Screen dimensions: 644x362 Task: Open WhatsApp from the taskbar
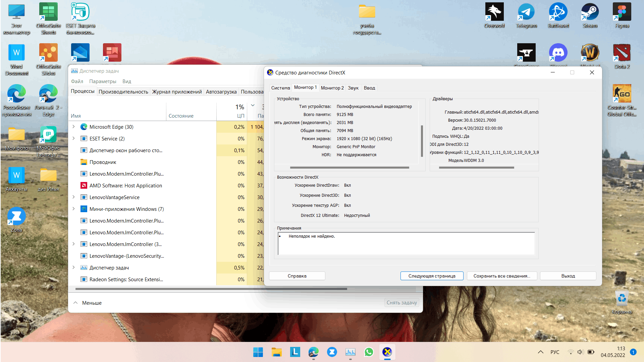point(369,352)
